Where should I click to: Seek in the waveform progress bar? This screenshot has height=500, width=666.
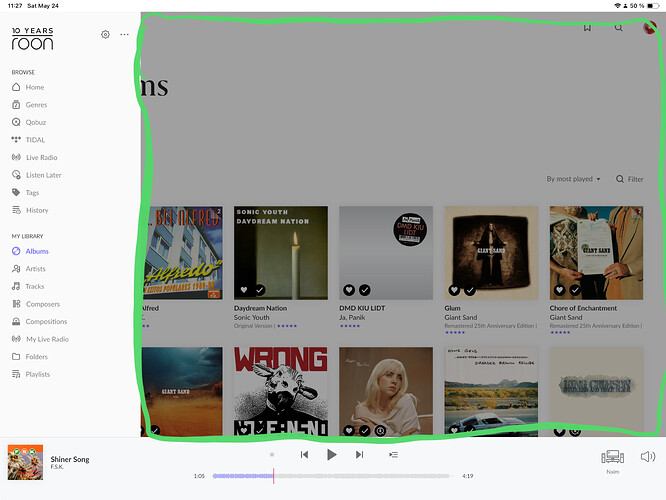coord(331,476)
